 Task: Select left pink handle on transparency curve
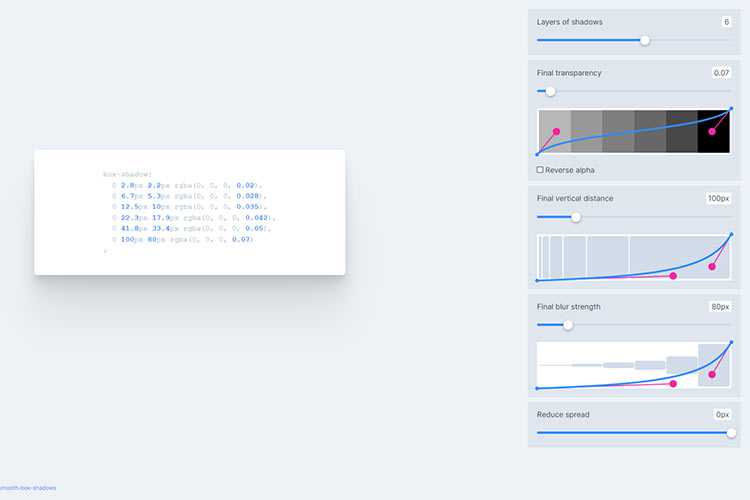coord(556,132)
